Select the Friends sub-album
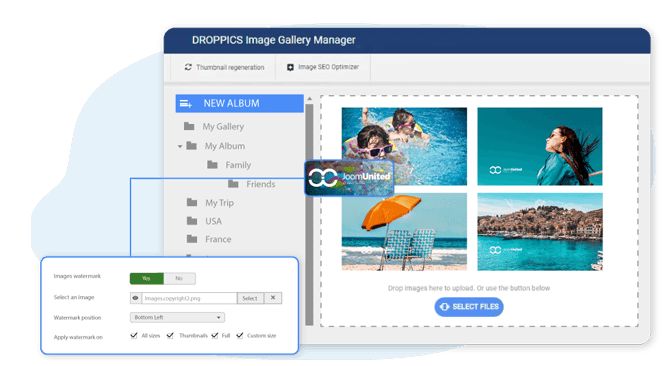 (261, 184)
